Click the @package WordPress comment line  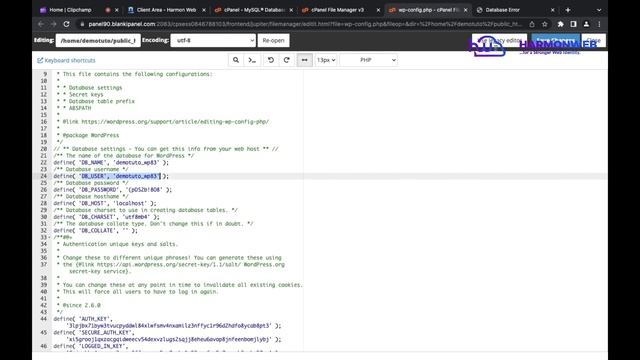pos(88,135)
